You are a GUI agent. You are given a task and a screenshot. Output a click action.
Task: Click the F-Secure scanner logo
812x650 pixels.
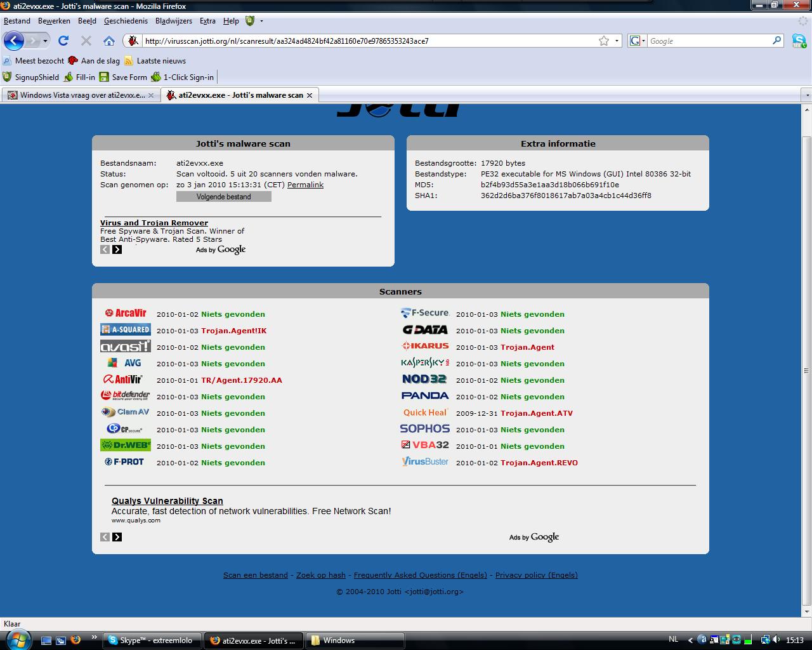point(425,313)
